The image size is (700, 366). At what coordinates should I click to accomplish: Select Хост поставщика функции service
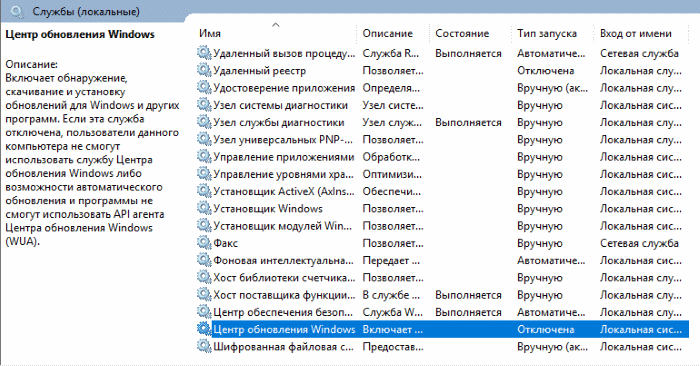click(x=284, y=295)
